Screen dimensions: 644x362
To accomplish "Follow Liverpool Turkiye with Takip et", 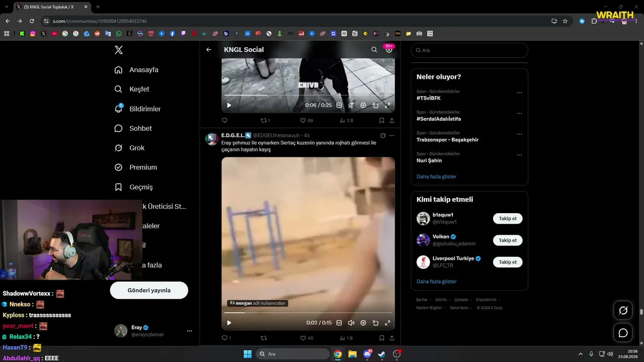I will point(508,262).
